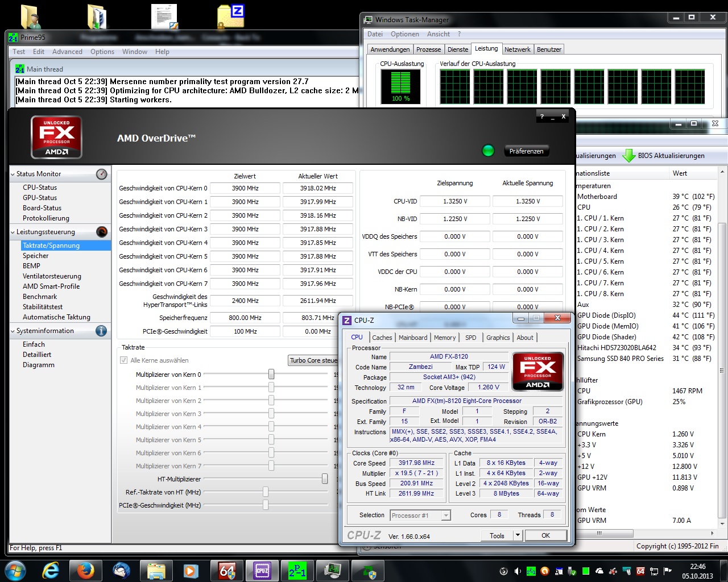Switch to Prime95 taskbar icon
Screen dimensions: 728x582
click(x=297, y=571)
